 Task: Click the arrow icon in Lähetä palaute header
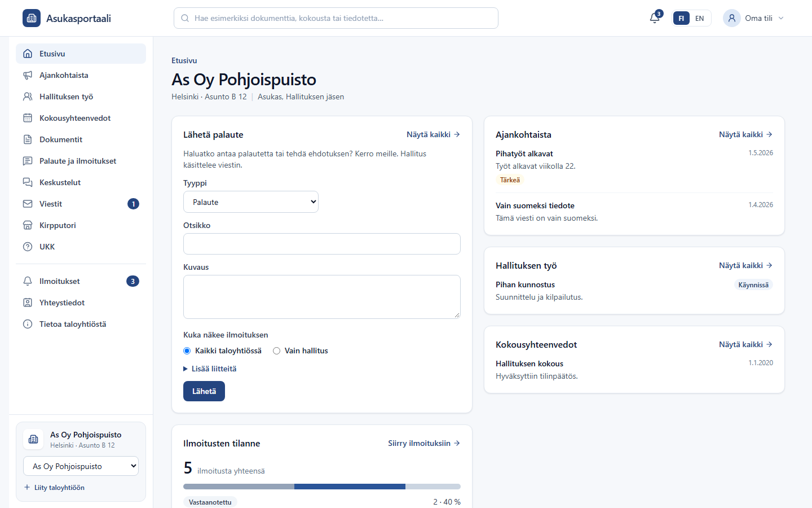(457, 134)
